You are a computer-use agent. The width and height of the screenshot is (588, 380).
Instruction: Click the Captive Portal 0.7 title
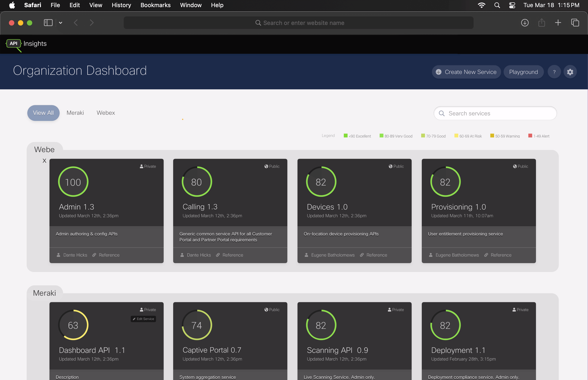[x=212, y=350]
